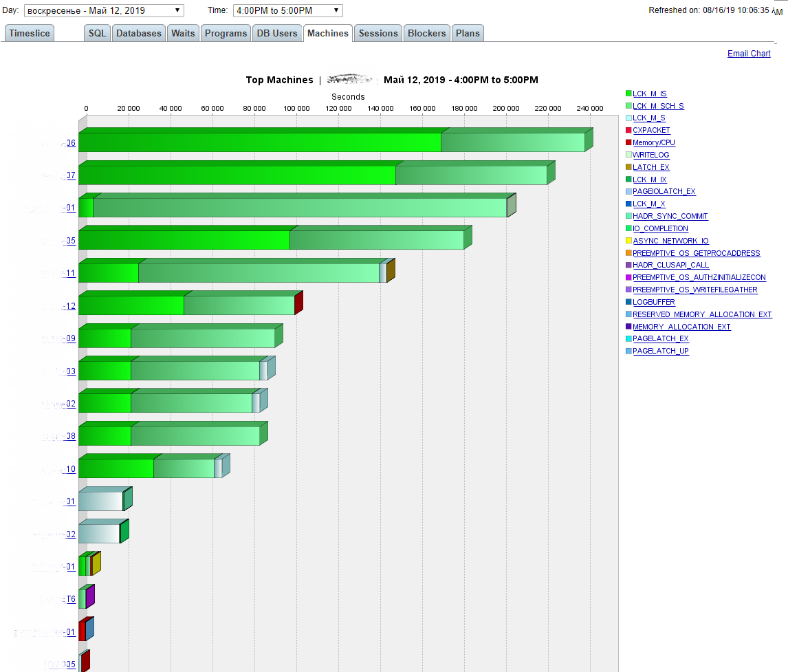
Task: Open the WRITELOG wait link
Action: 650,155
